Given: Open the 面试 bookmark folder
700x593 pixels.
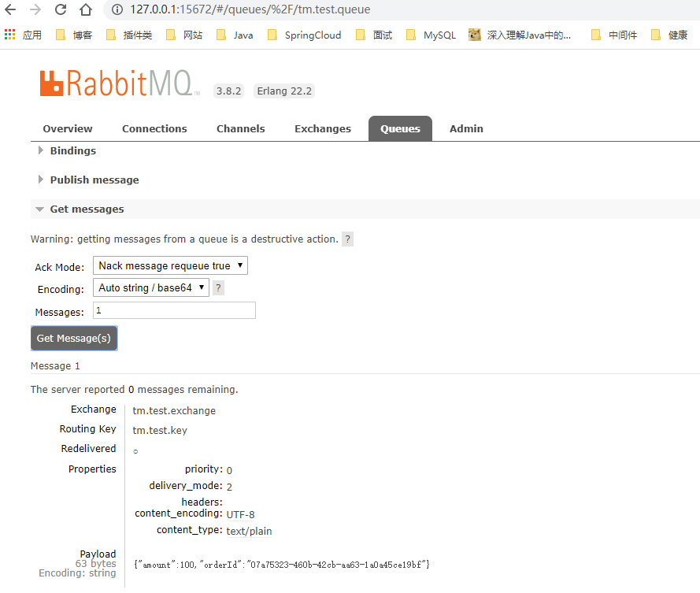Looking at the screenshot, I should click(374, 35).
